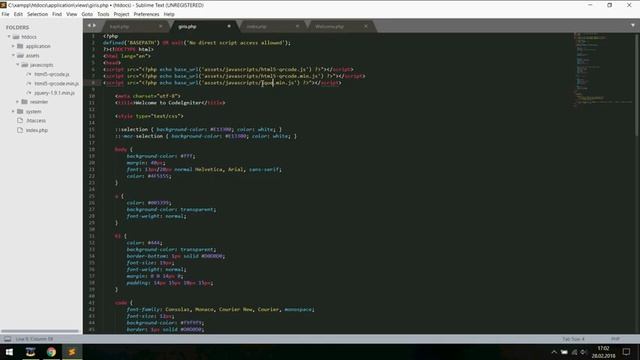The width and height of the screenshot is (640, 360).
Task: Open the Find menu
Action: (57, 14)
